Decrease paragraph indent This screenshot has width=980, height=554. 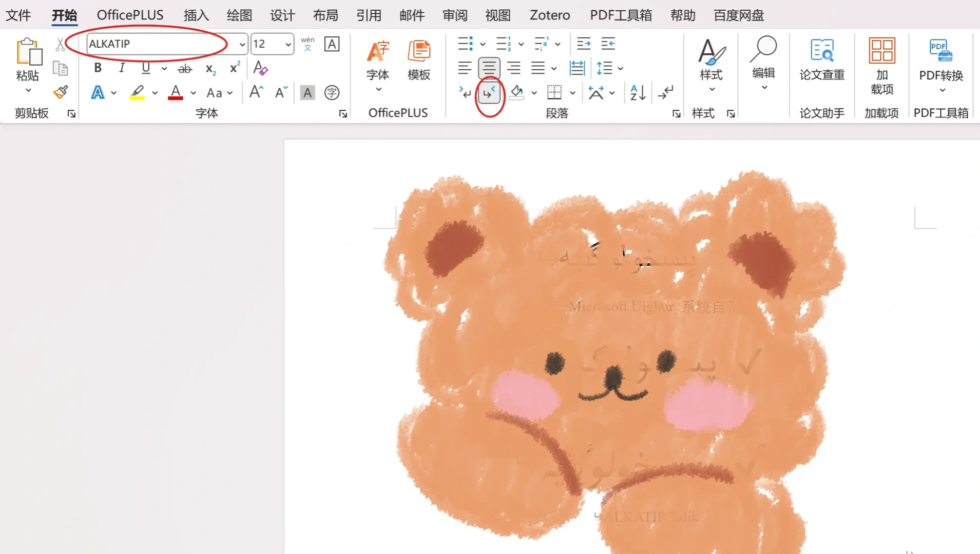584,44
